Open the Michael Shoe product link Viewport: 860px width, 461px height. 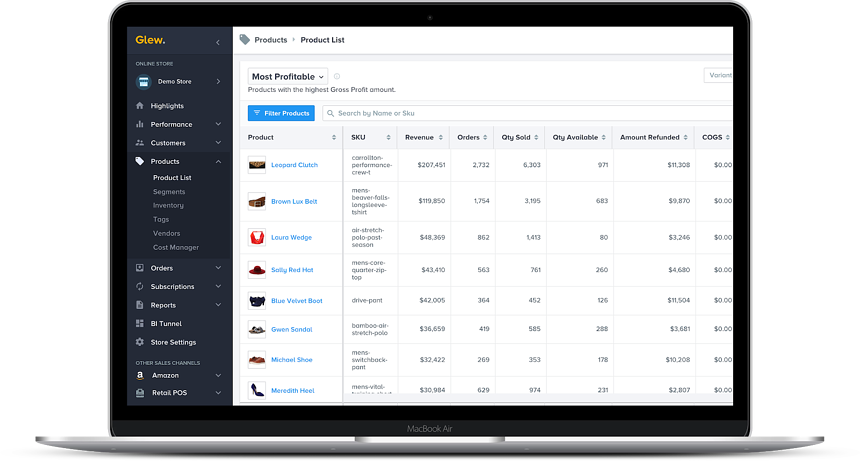(292, 360)
